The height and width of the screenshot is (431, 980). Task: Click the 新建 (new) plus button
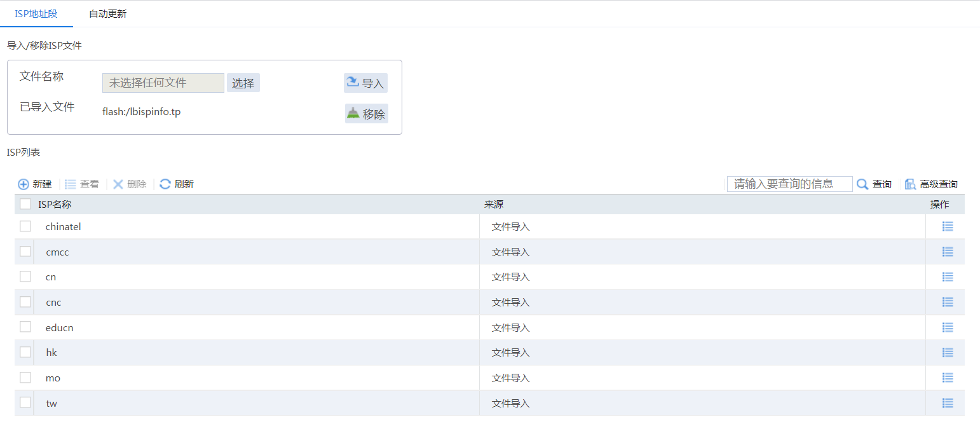click(x=35, y=184)
